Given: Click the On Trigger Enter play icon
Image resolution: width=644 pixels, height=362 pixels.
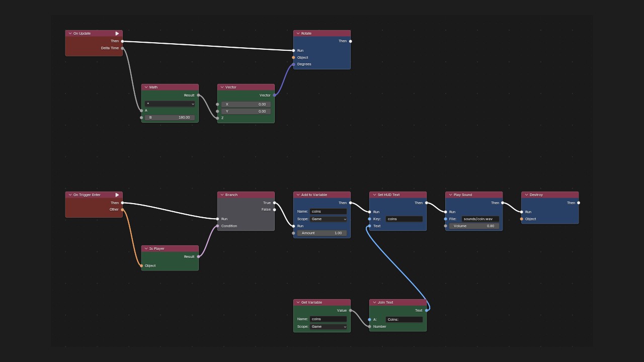Looking at the screenshot, I should 117,195.
